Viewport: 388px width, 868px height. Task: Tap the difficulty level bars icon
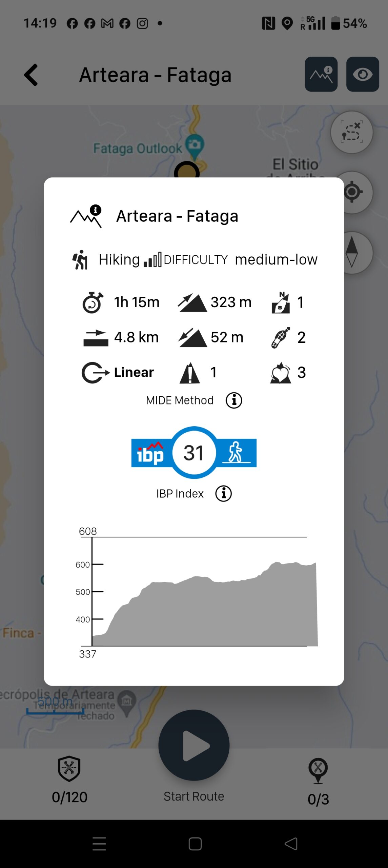click(152, 260)
